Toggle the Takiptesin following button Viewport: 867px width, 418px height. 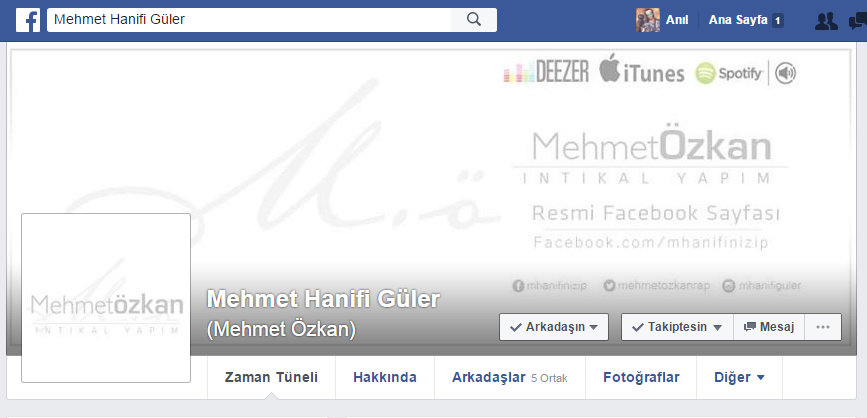pos(677,327)
